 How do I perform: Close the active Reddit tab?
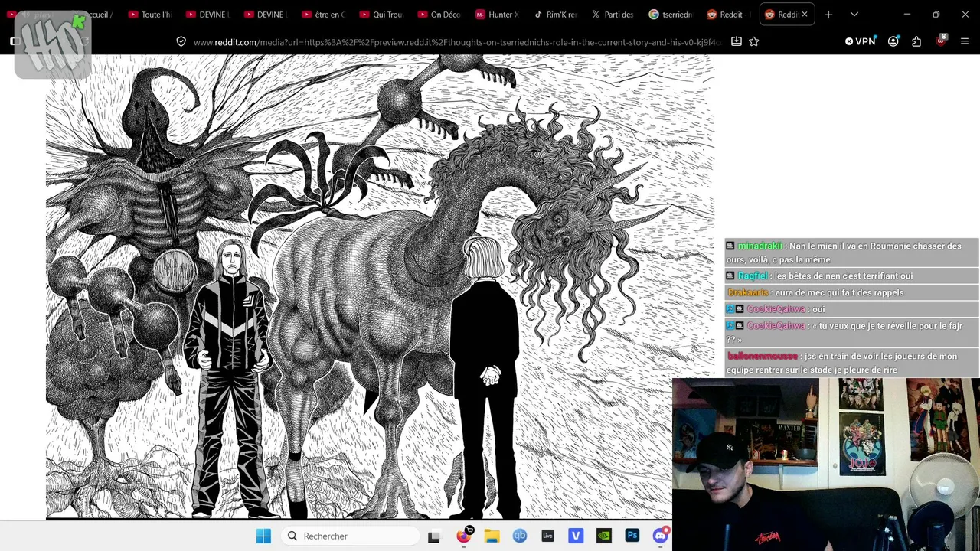pyautogui.click(x=805, y=15)
